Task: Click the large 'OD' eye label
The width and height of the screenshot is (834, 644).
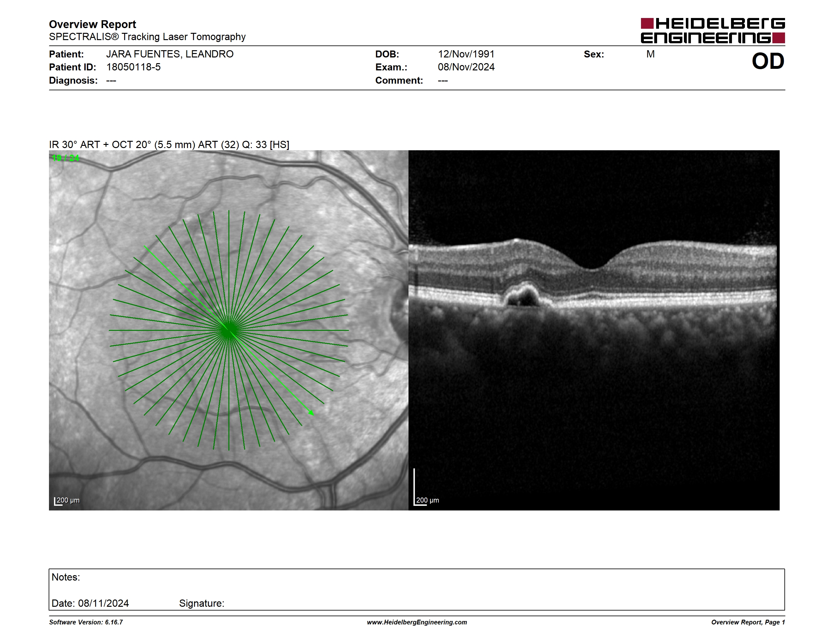Action: point(768,61)
